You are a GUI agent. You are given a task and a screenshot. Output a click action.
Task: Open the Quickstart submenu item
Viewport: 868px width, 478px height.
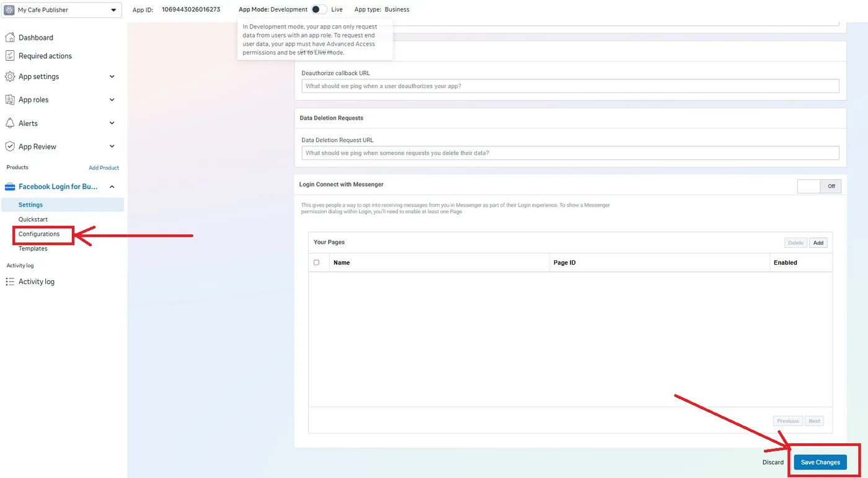click(x=33, y=219)
